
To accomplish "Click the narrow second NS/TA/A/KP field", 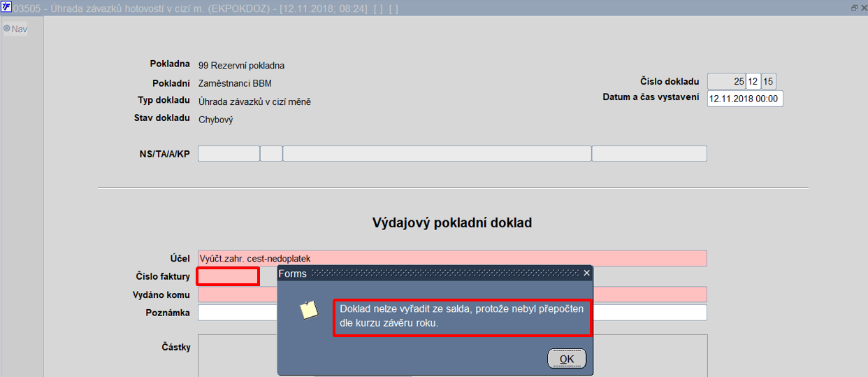I will click(x=271, y=154).
